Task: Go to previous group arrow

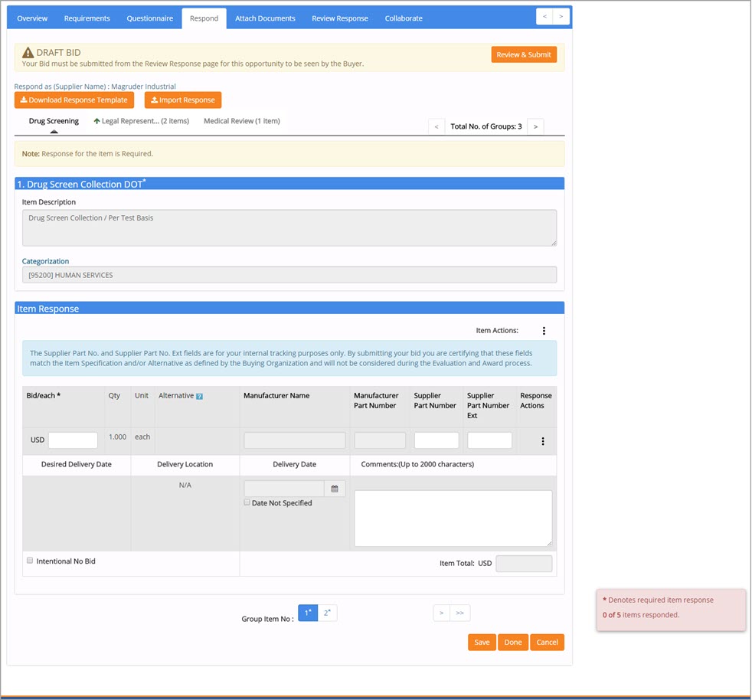Action: pos(436,126)
